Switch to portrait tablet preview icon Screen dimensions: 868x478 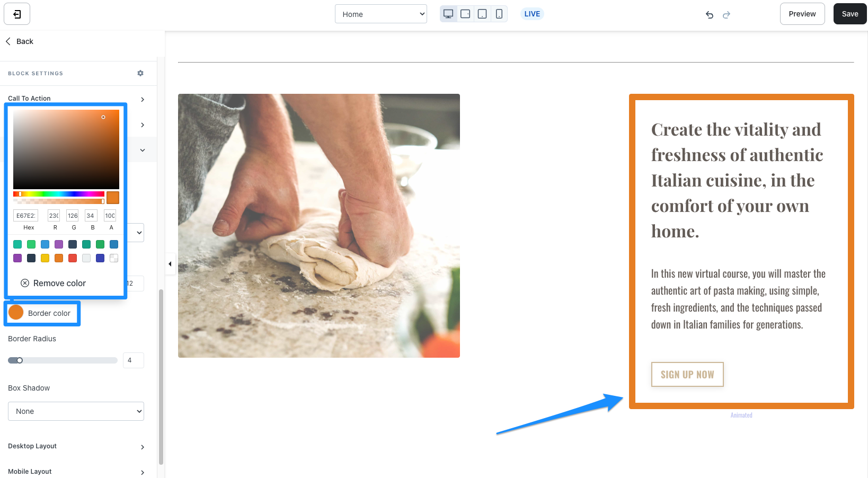[x=482, y=14]
